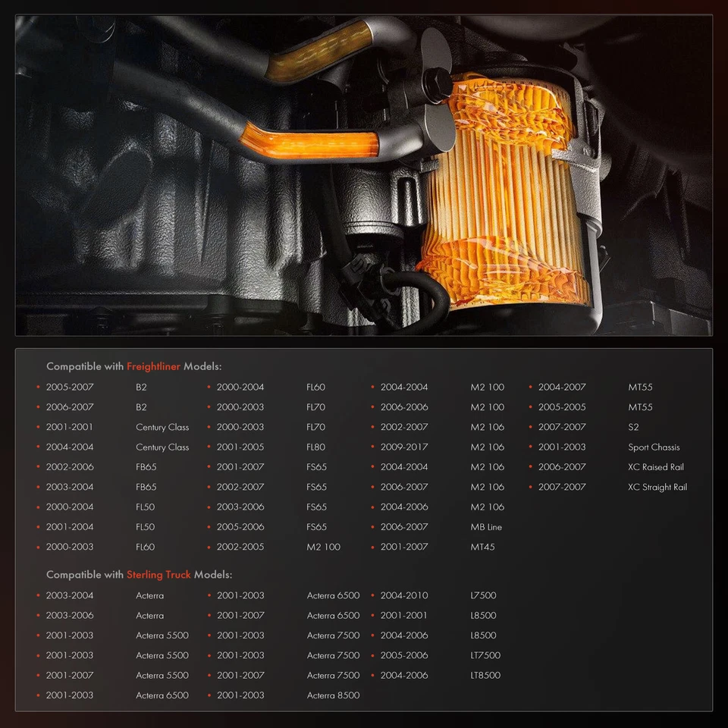The width and height of the screenshot is (728, 728).
Task: Select 'FL60' in the 2000-2003 row
Action: coord(145,547)
